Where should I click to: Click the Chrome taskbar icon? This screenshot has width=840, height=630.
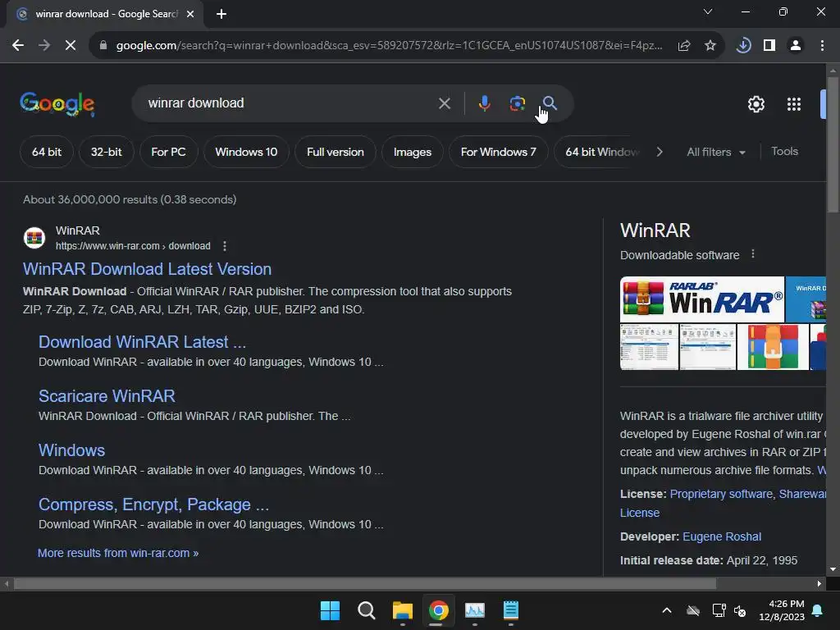(x=438, y=610)
